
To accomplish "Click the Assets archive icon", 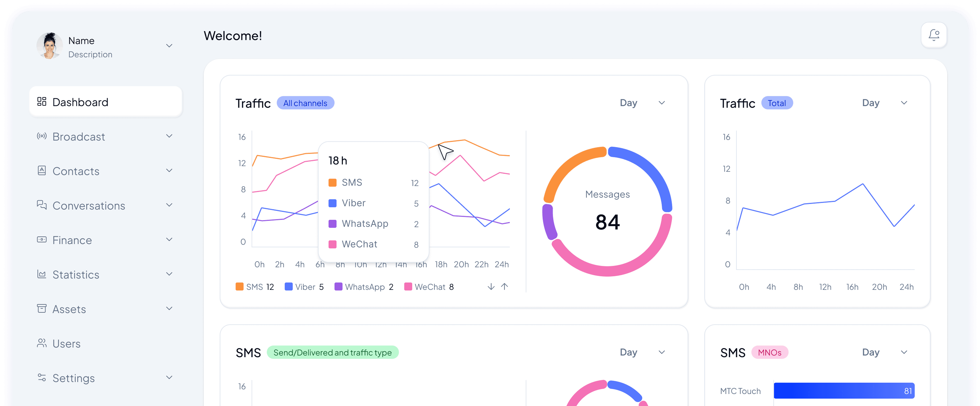I will pyautogui.click(x=42, y=308).
